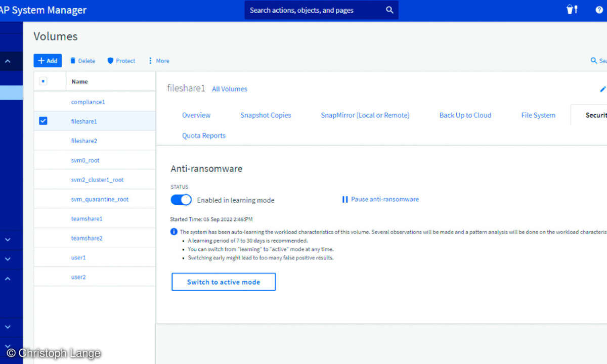Image resolution: width=607 pixels, height=364 pixels.
Task: Click the tools icon beside the help icon
Action: pos(572,10)
